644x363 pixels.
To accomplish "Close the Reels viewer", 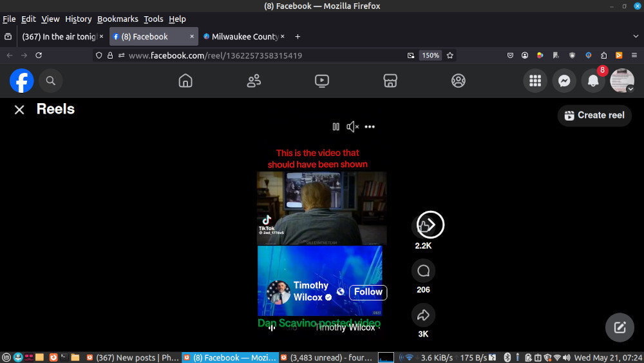I will point(19,110).
